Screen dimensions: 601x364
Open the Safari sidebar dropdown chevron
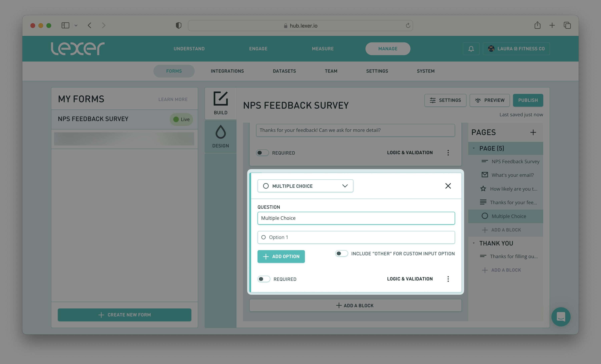(x=76, y=25)
